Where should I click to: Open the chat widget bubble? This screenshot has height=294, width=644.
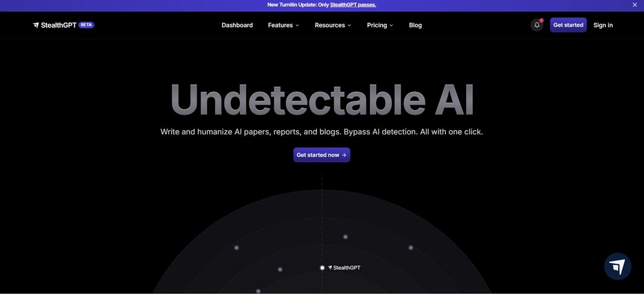[x=618, y=267]
